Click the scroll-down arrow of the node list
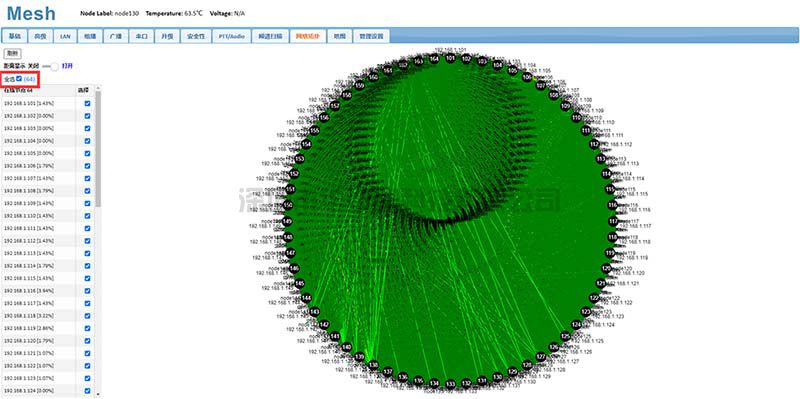800x399 pixels. [x=98, y=394]
